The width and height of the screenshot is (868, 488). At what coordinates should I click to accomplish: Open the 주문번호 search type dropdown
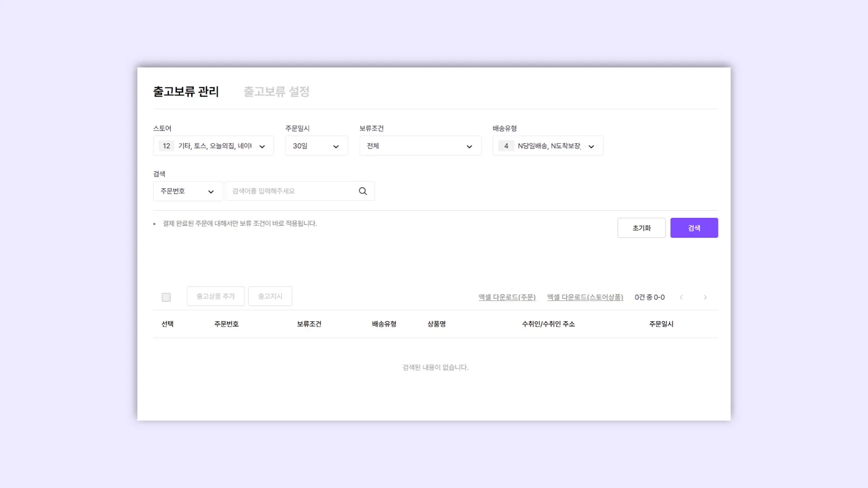click(187, 191)
